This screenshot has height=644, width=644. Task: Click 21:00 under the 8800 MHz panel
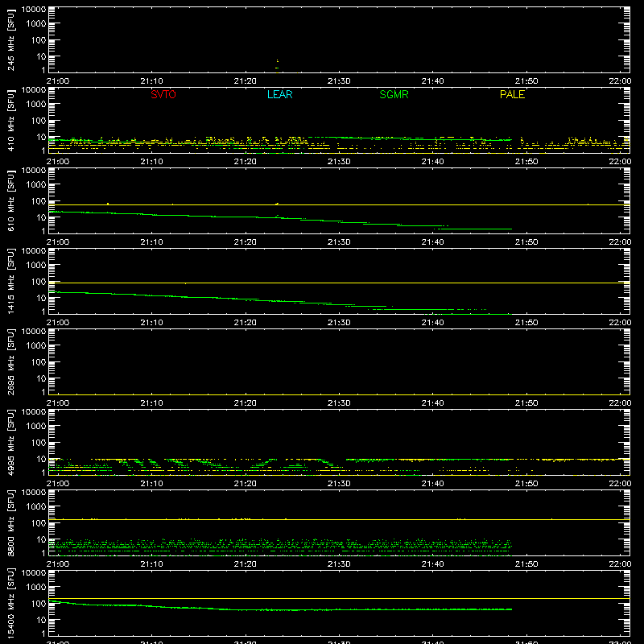(58, 564)
